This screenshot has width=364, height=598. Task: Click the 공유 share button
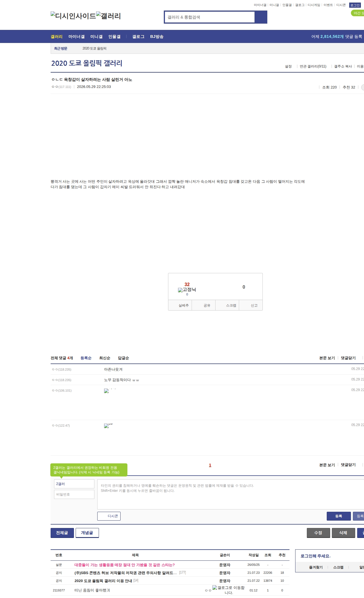pos(204,305)
